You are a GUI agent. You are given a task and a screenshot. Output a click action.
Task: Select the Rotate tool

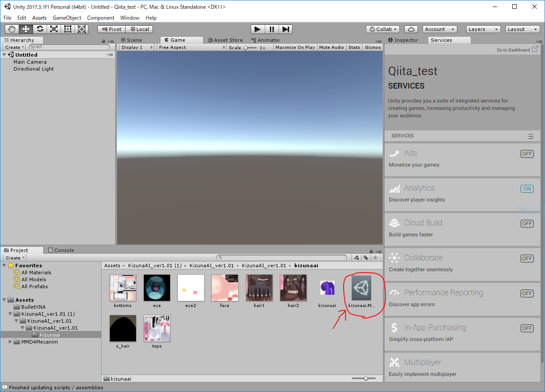40,29
